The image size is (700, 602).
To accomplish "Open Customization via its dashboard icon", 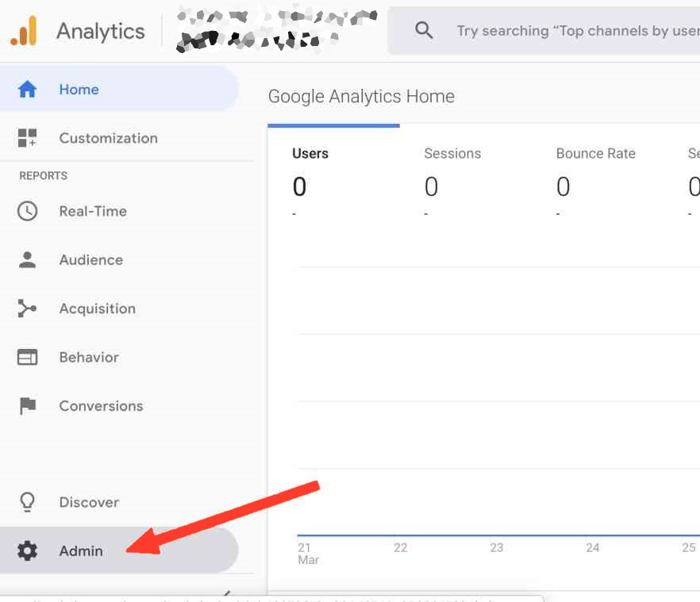I will (x=27, y=137).
